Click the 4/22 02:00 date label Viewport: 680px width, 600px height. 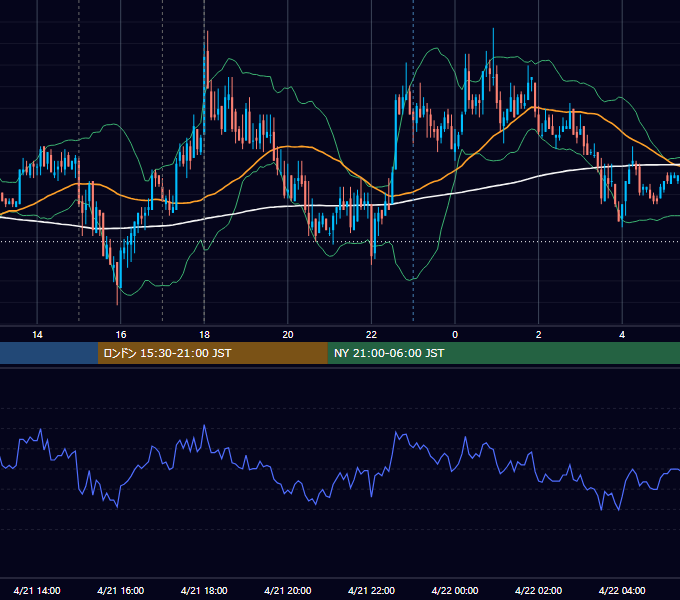click(x=538, y=590)
